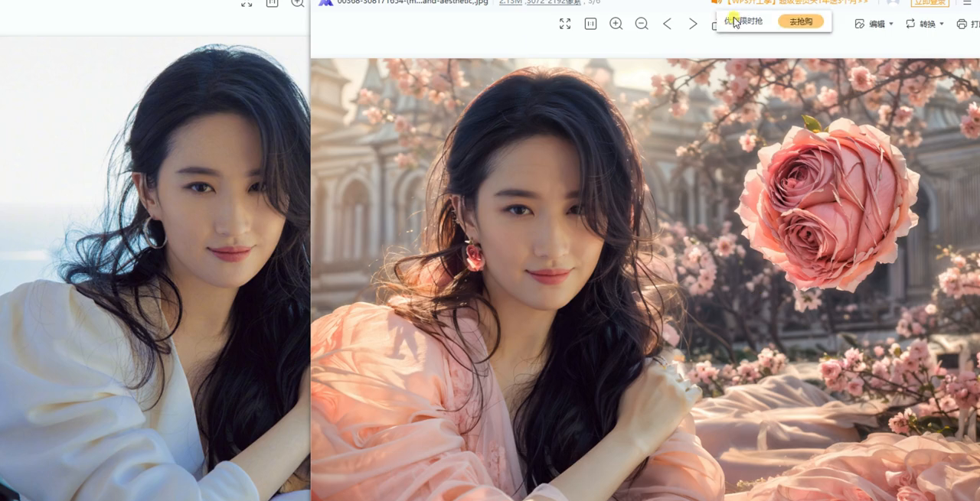Click the WPS picture app logo icon
The image size is (980, 501).
pos(325,2)
